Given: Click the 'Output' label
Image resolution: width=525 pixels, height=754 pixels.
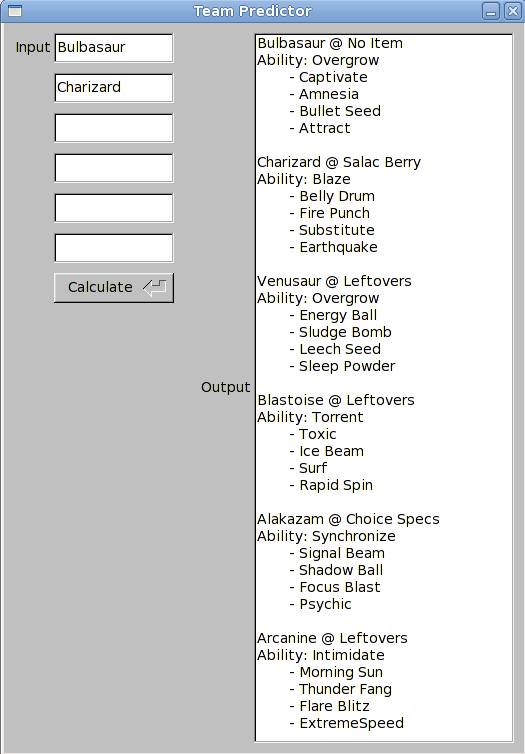Looking at the screenshot, I should click(x=225, y=387).
